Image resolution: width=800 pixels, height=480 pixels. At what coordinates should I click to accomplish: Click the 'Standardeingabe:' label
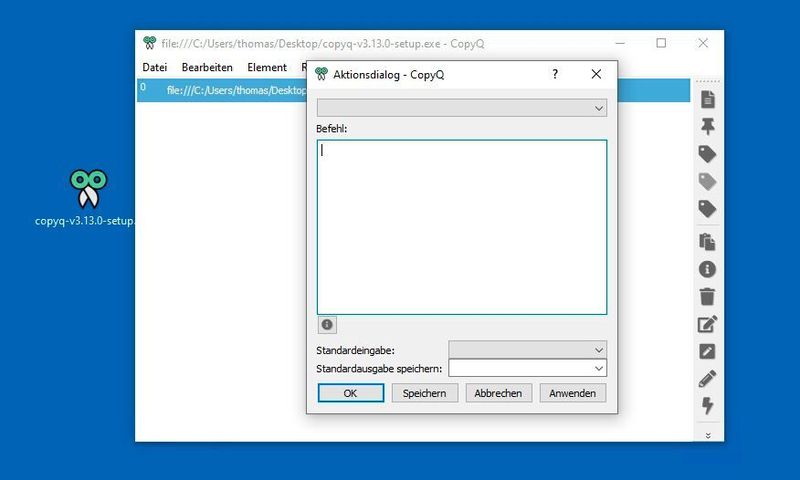point(355,350)
